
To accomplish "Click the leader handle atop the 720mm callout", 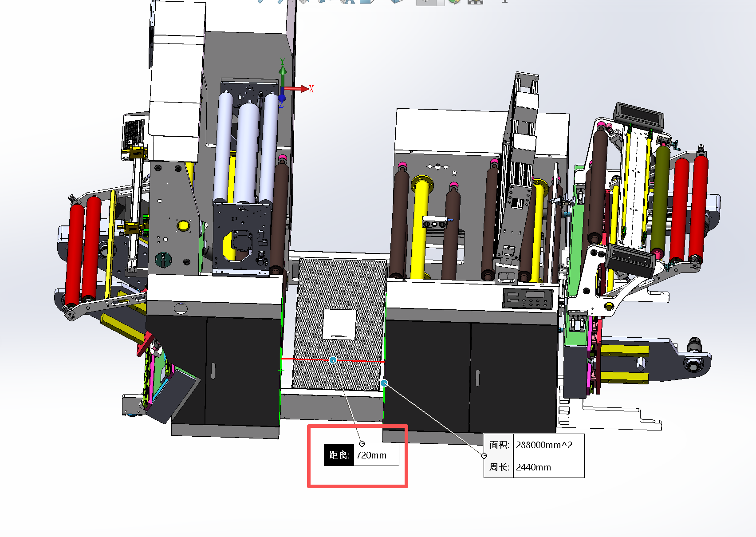I will point(362,444).
